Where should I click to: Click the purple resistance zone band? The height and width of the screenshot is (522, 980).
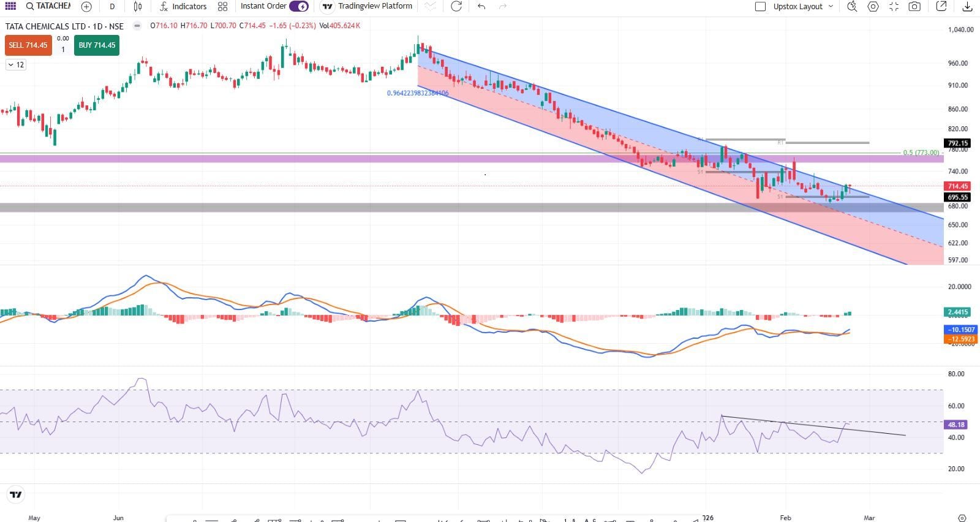[x=472, y=159]
